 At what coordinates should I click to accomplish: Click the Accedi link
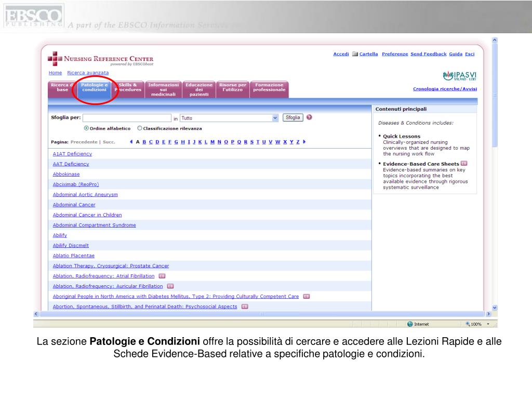click(x=341, y=54)
